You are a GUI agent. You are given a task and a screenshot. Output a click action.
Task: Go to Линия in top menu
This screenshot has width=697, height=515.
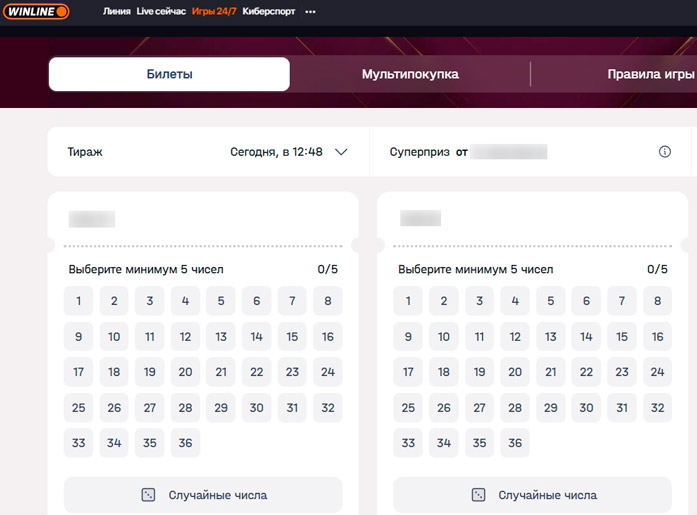coord(116,12)
